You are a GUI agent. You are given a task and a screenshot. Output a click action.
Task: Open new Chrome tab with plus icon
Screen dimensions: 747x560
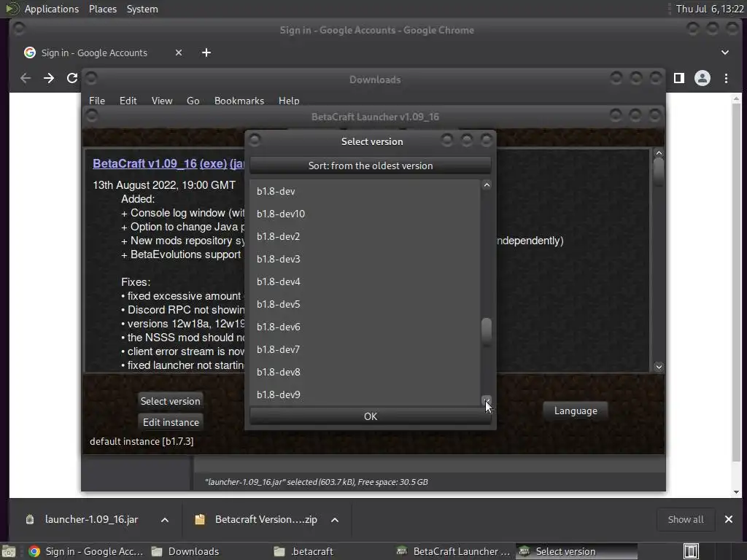(206, 52)
